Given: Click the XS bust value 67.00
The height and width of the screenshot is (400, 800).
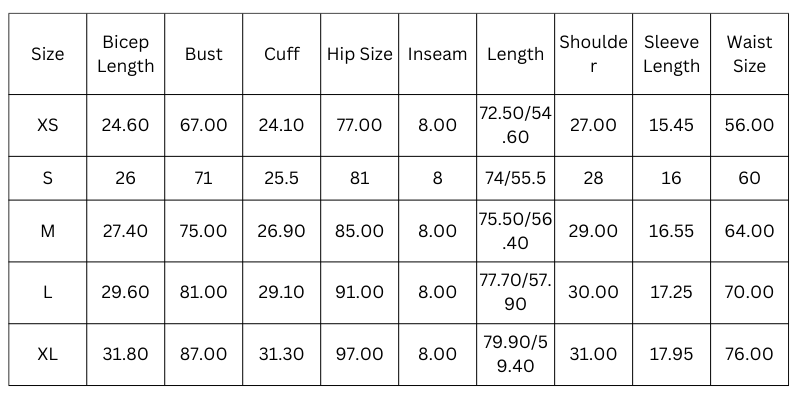Looking at the screenshot, I should [x=204, y=125].
